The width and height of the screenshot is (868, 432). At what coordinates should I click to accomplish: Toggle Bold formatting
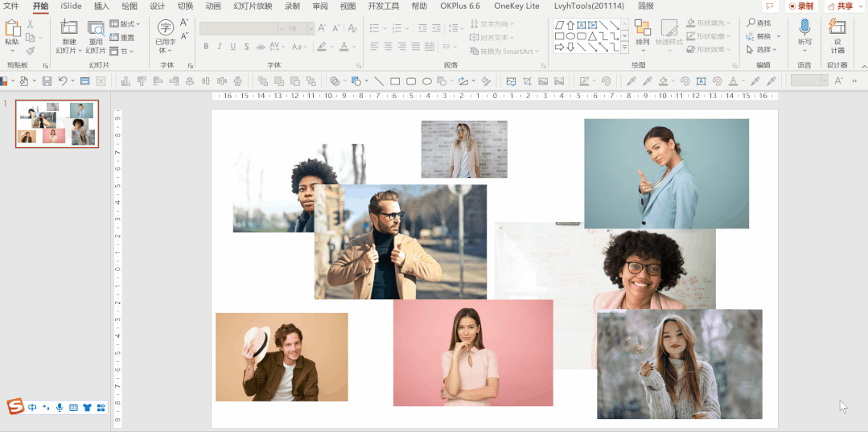click(x=206, y=47)
